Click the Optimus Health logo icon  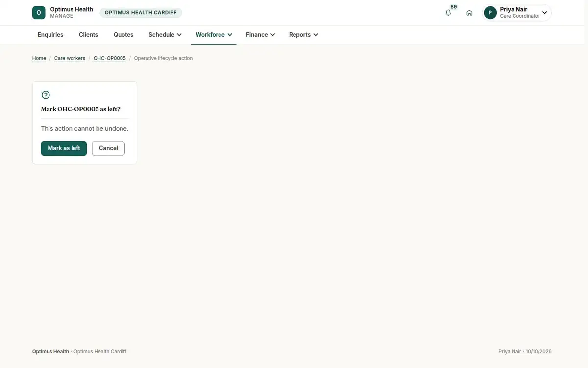coord(39,13)
